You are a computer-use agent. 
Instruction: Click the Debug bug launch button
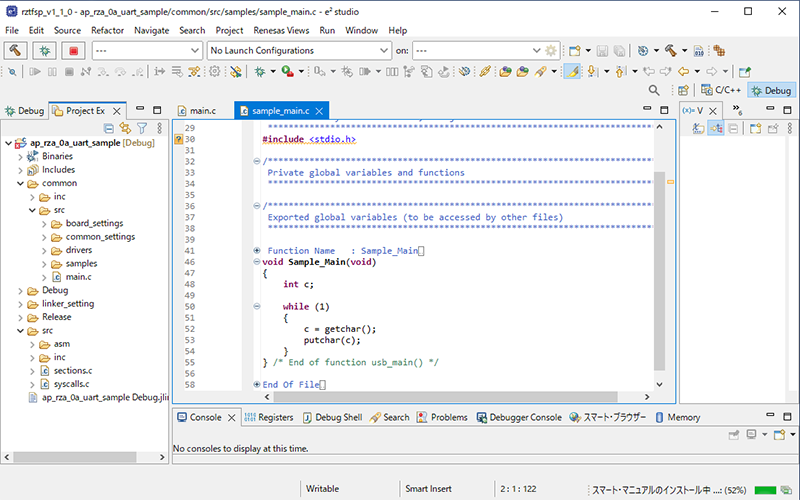pyautogui.click(x=44, y=51)
